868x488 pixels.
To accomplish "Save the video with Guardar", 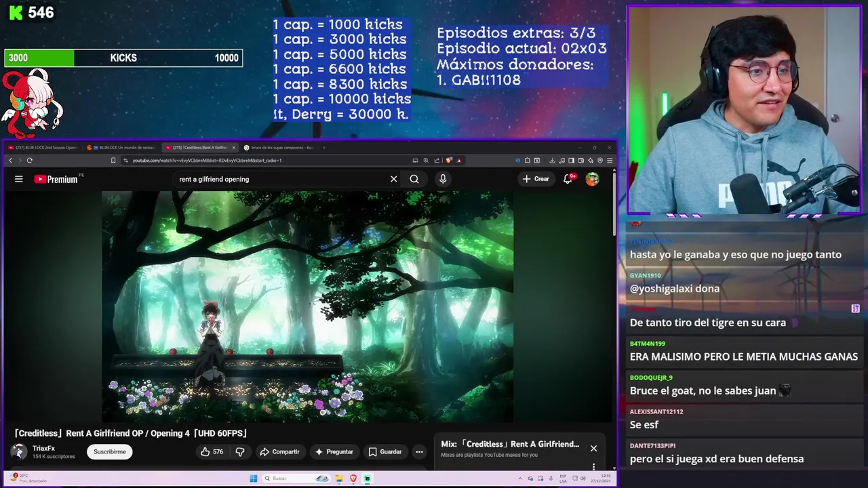I will click(x=384, y=451).
